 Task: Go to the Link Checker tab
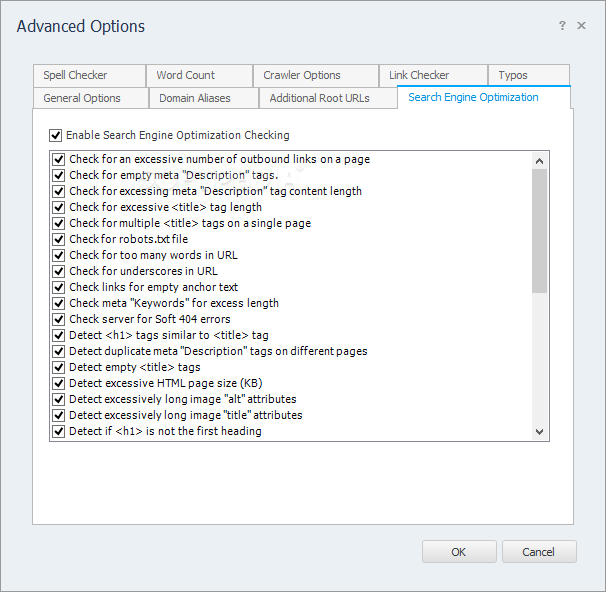pos(433,75)
